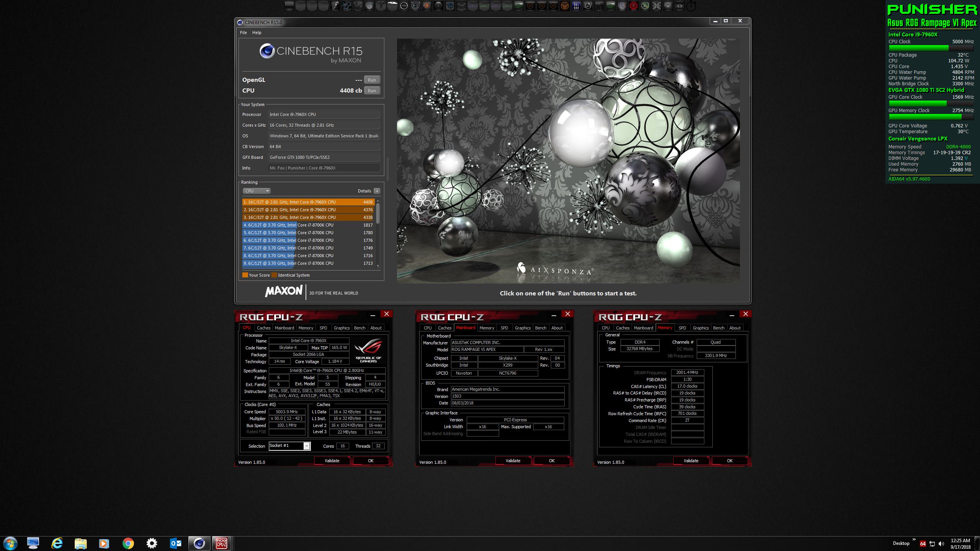This screenshot has height=551, width=980.
Task: Click Validate in right CPU-Z window
Action: (691, 461)
